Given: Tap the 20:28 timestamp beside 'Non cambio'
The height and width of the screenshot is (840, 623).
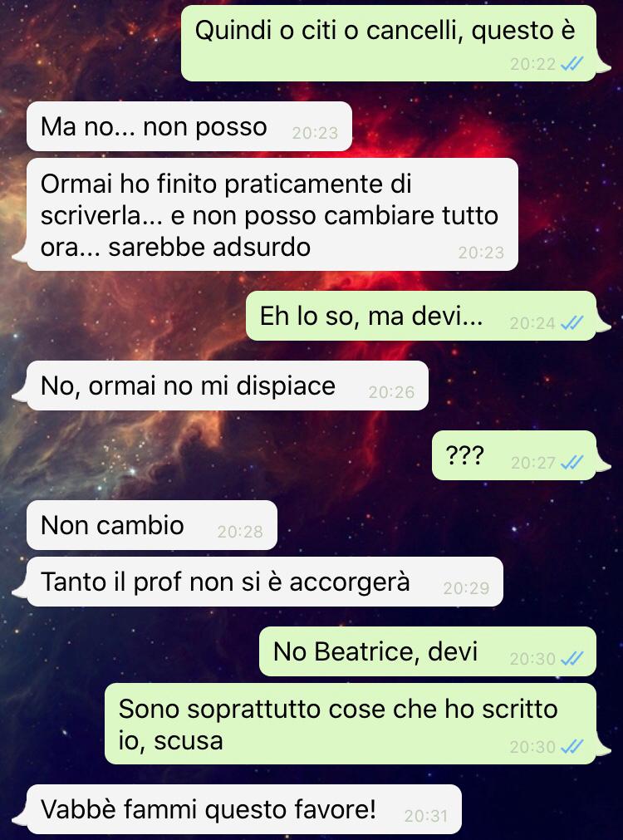Looking at the screenshot, I should (x=240, y=532).
